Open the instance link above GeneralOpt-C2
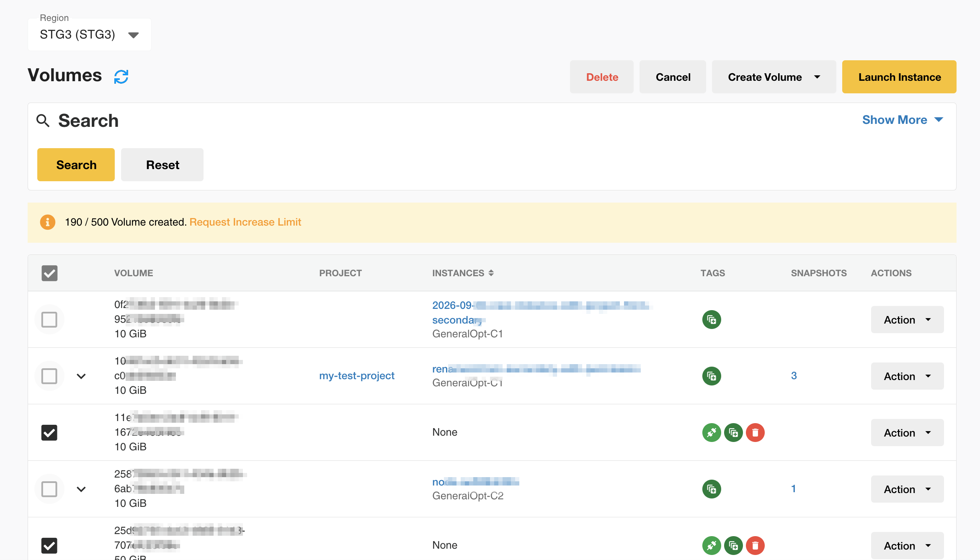Screen dimensions: 980x560 click(x=476, y=482)
